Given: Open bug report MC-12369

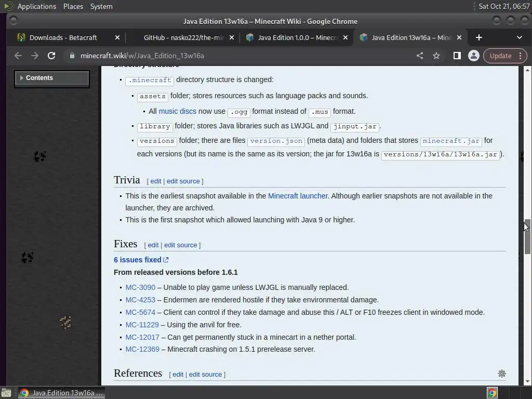Looking at the screenshot, I should tap(142, 349).
